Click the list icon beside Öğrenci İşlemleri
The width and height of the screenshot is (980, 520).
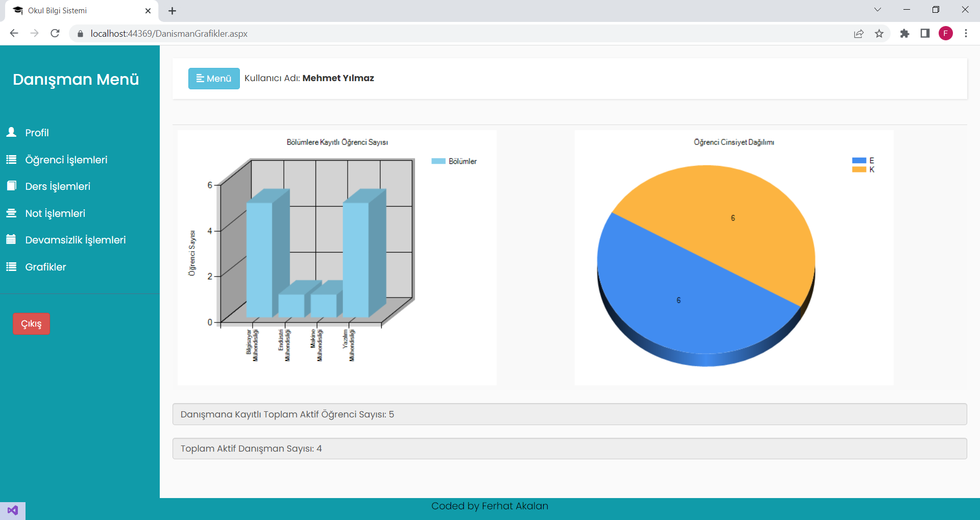pos(10,159)
